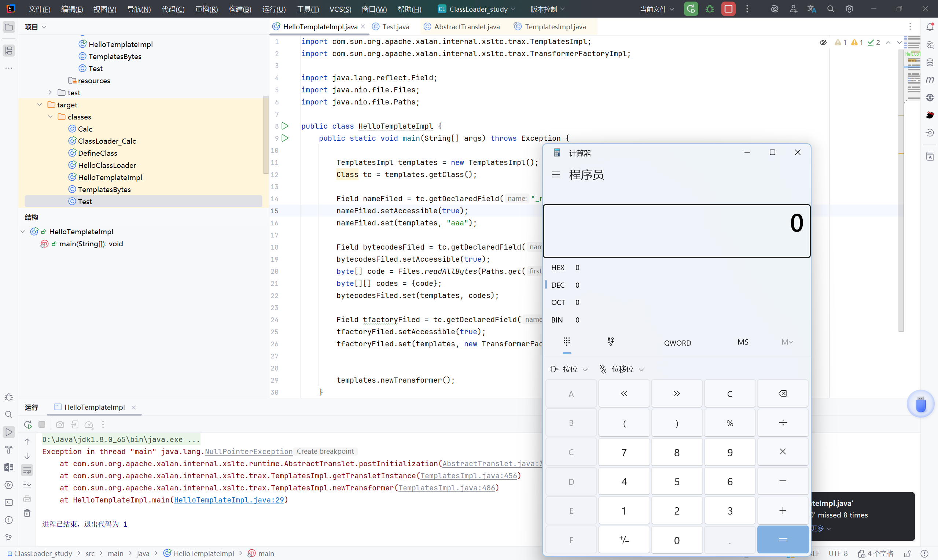
Task: Open the QWORD word-size selector
Action: (678, 343)
